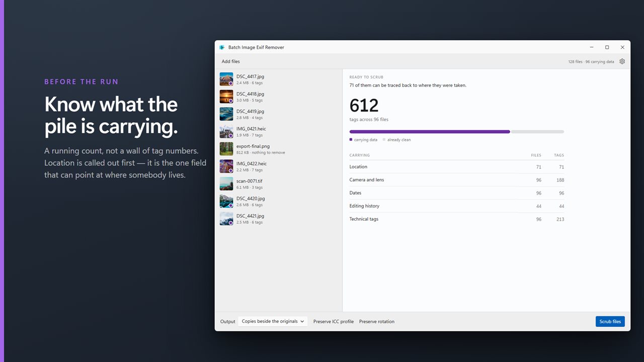Open the DSC_4421.jpg thumbnail
The image size is (644, 362).
[x=226, y=219]
